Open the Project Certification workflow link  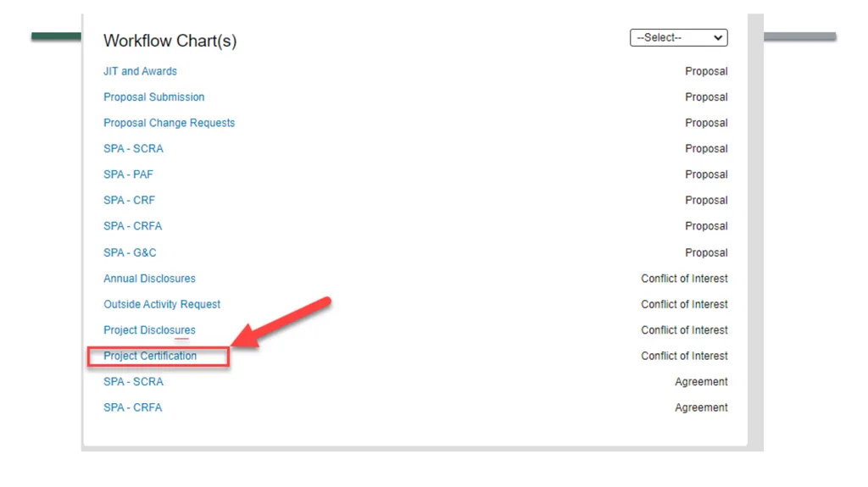150,356
